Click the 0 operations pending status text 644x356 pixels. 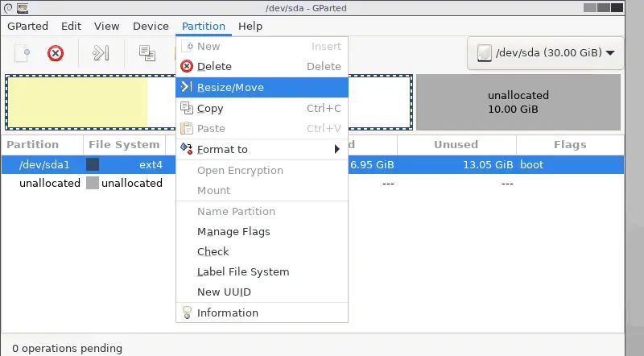(x=68, y=348)
